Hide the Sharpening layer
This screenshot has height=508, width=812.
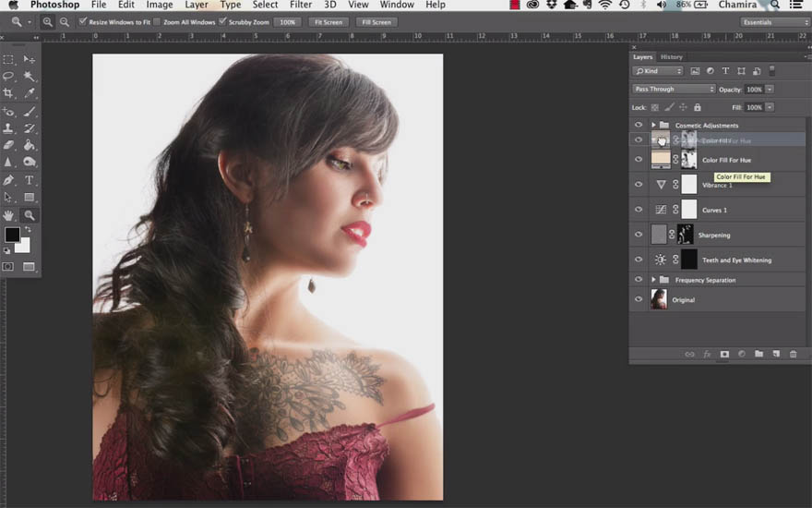pos(638,235)
